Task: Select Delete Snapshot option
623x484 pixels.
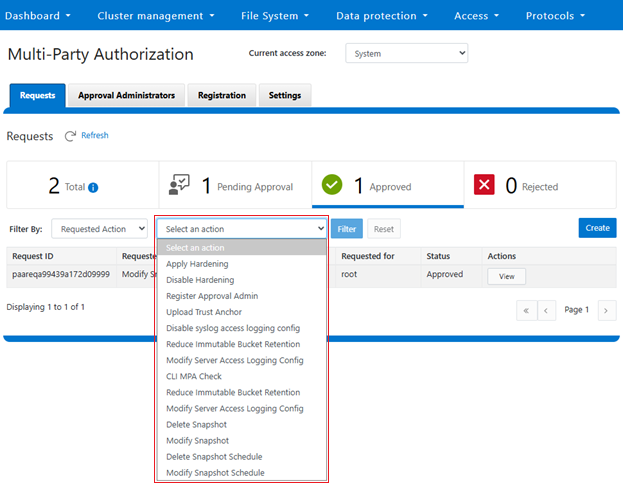Action: click(x=242, y=424)
